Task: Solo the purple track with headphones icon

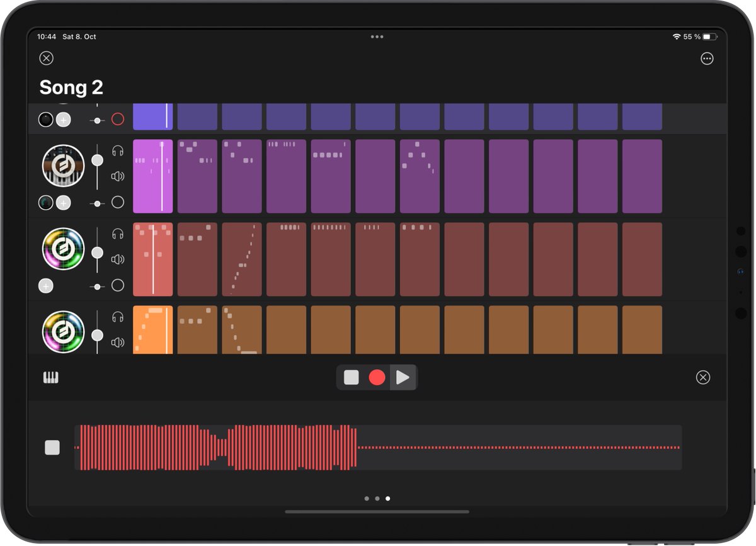Action: click(118, 151)
